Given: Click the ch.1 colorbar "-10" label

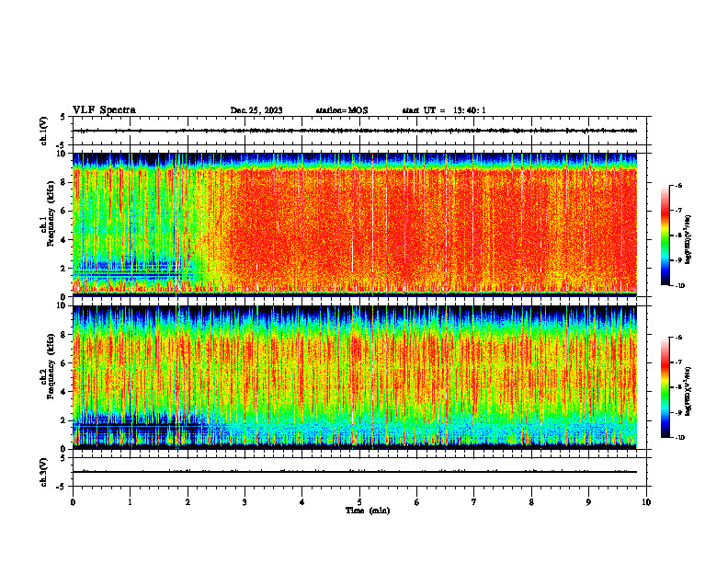Looking at the screenshot, I should (x=679, y=286).
